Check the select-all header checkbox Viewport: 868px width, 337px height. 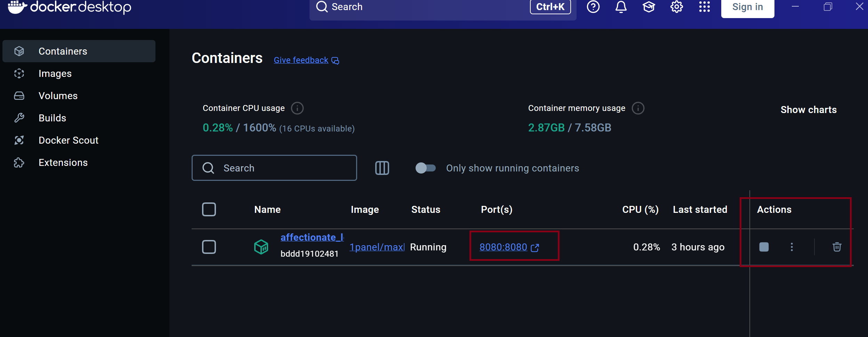(209, 209)
